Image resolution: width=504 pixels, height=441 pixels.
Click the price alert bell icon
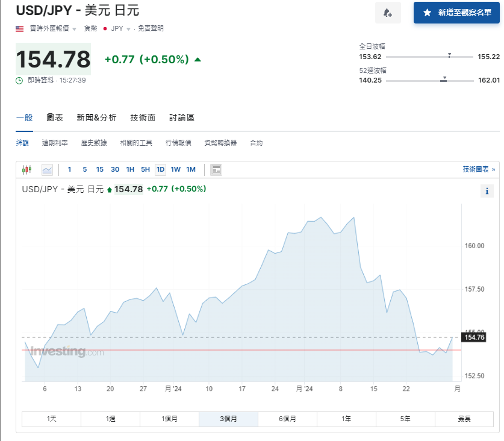click(388, 13)
